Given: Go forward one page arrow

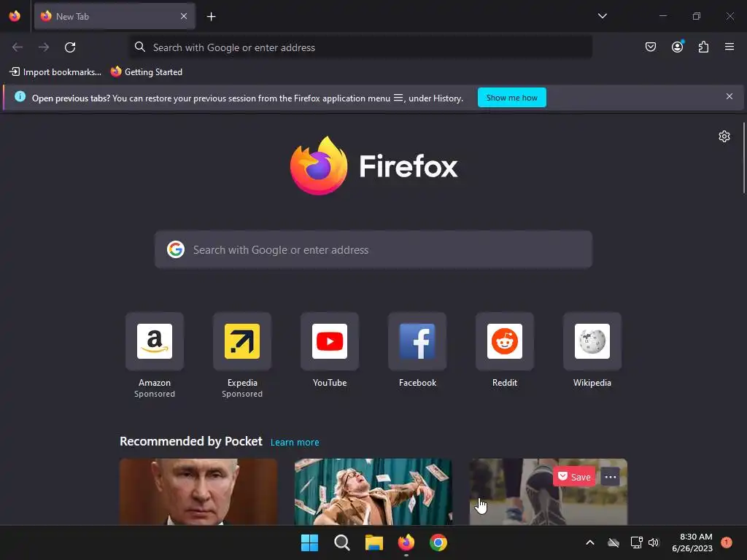Looking at the screenshot, I should [x=44, y=47].
